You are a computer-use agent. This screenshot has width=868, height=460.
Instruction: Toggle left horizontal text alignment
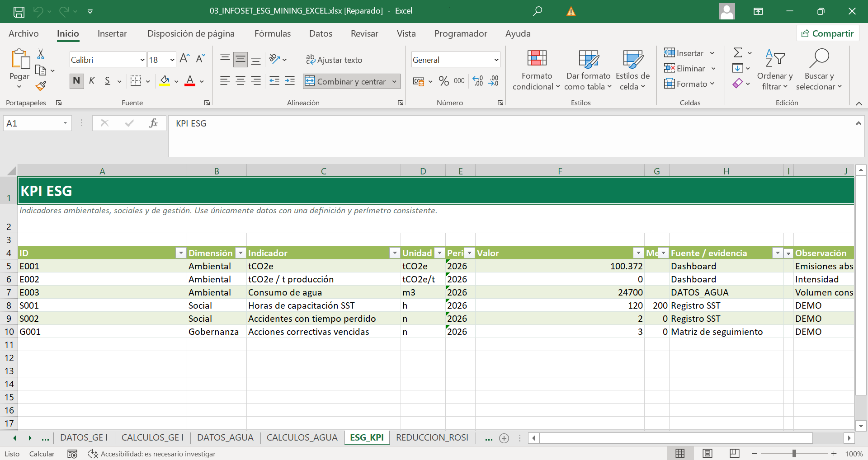pyautogui.click(x=225, y=81)
